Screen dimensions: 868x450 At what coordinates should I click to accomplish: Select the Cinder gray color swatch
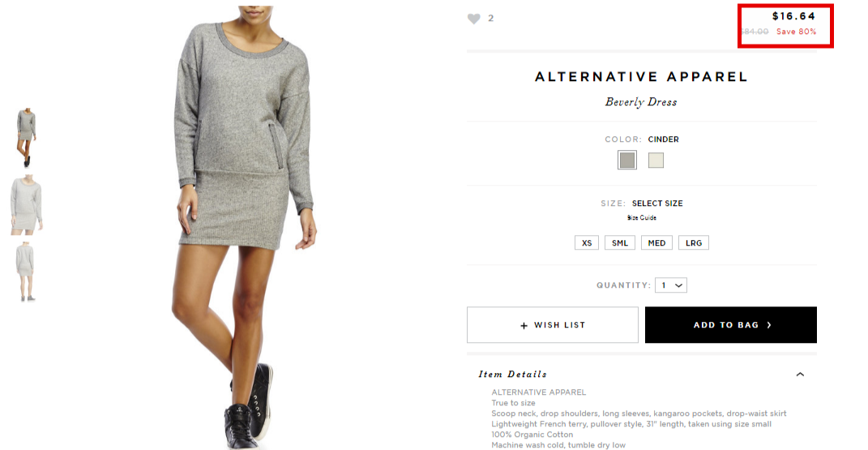pos(627,161)
